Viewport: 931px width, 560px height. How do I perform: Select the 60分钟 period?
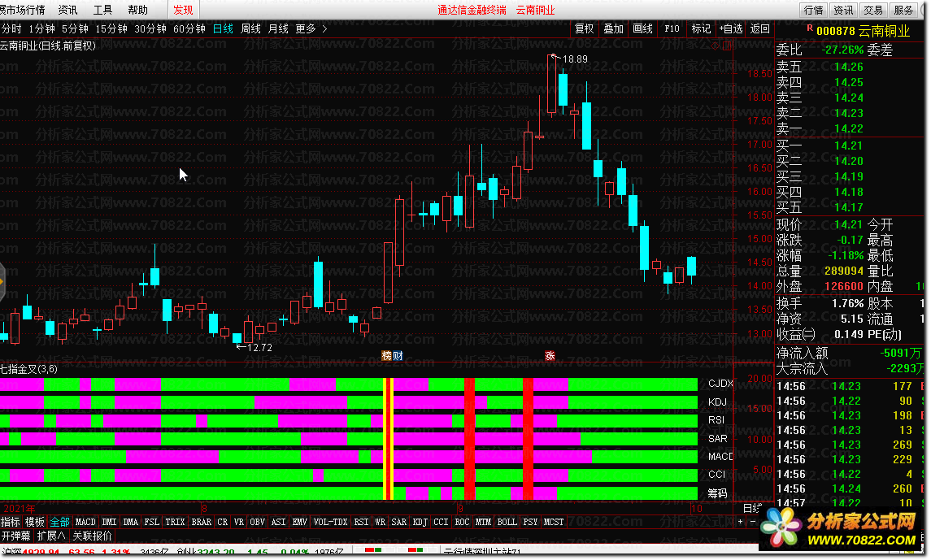(x=189, y=28)
